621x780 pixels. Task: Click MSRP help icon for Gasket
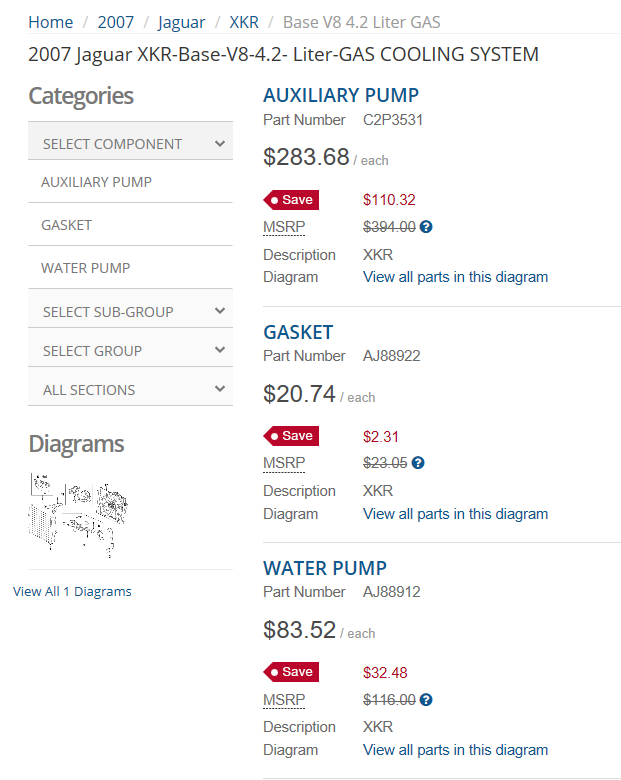click(x=418, y=463)
